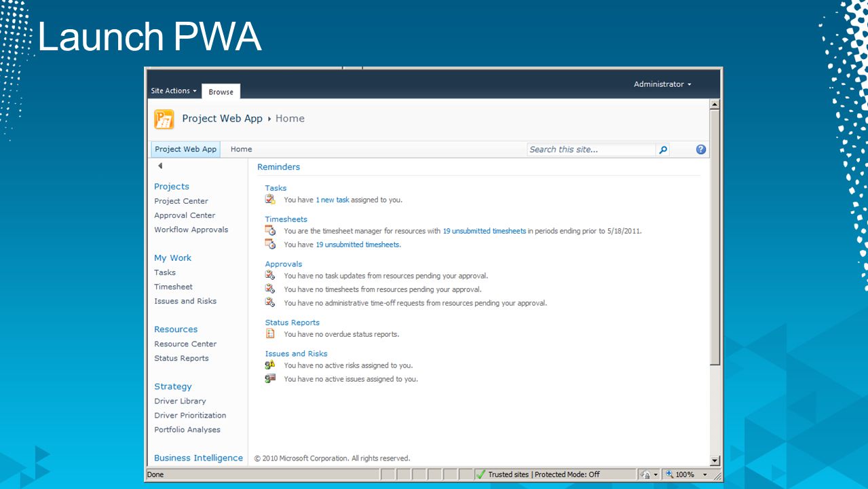Viewport: 868px width, 489px height.
Task: Open Driver Prioritization
Action: 190,415
